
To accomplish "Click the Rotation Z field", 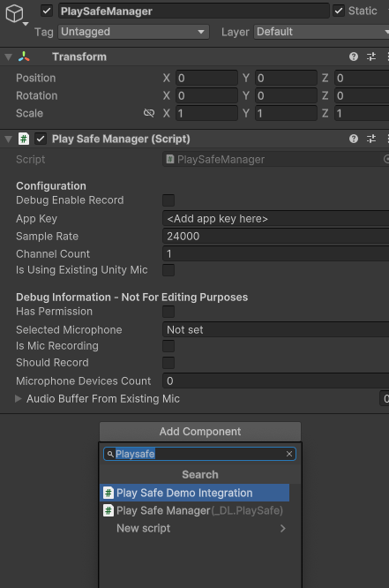I will point(362,95).
